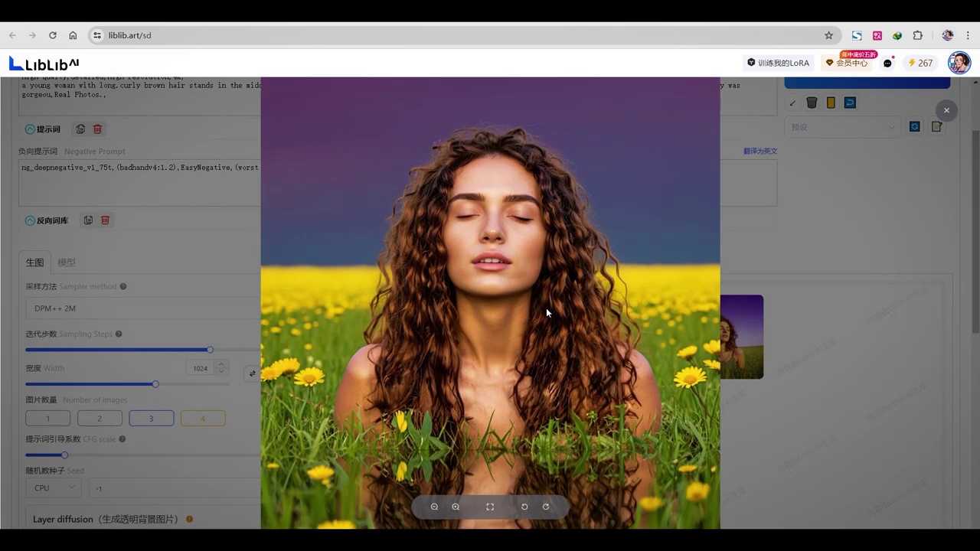
Task: Increase Width with the up stepper
Action: (x=221, y=365)
